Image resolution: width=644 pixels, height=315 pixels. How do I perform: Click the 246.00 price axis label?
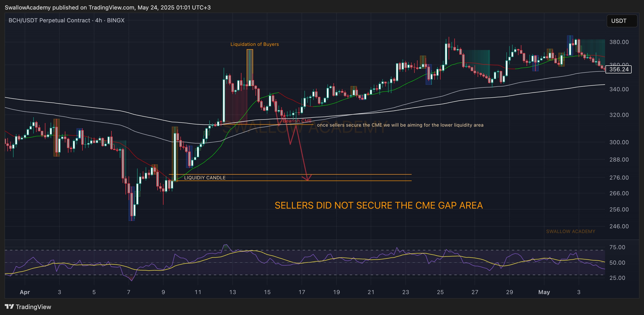(619, 226)
